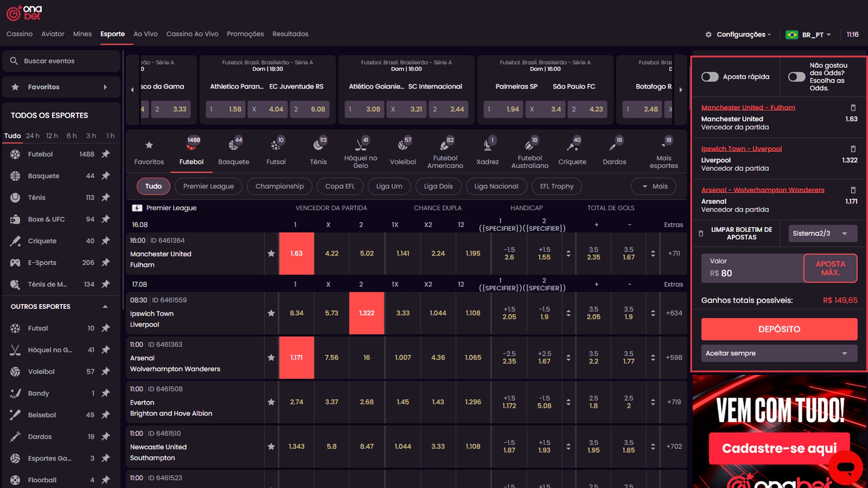This screenshot has width=868, height=488.
Task: Open the Sistema2/3 bet type dropdown
Action: pyautogui.click(x=823, y=233)
